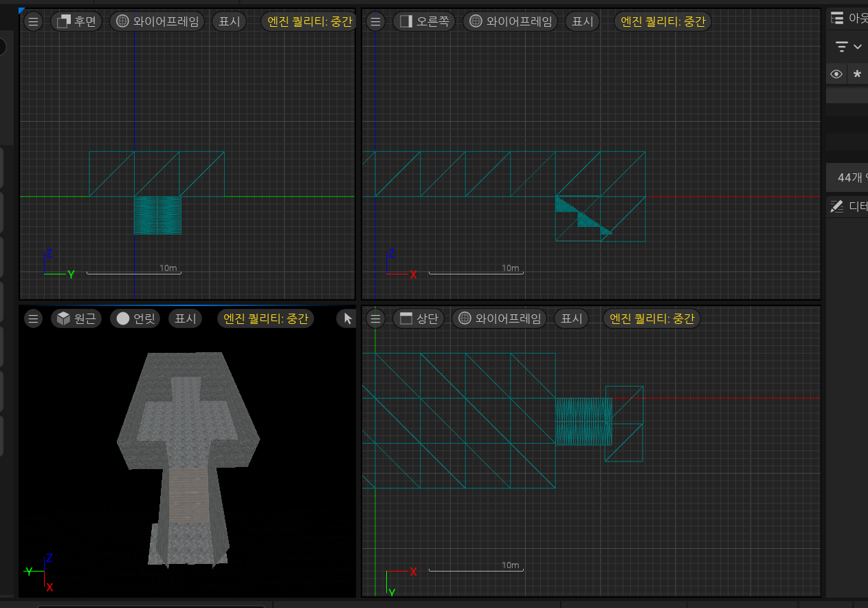Screen dimensions: 868x608
Task: Select the dense stairs wireframe in 후면 viewport
Action: point(157,215)
